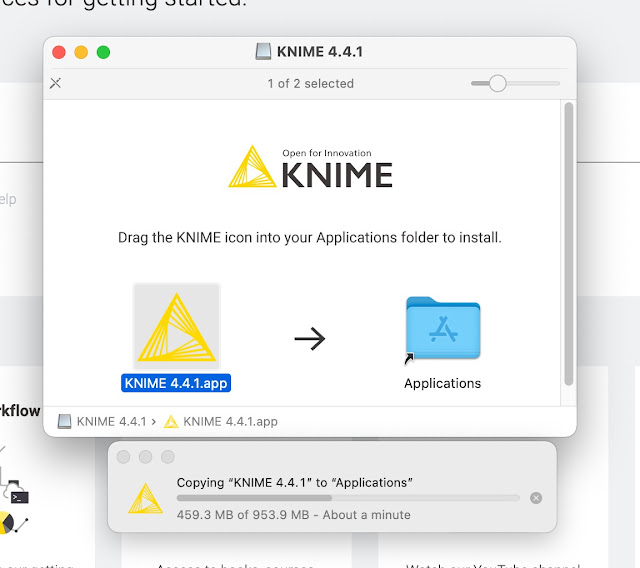
Task: Click the Applications folder name label
Action: tap(442, 384)
